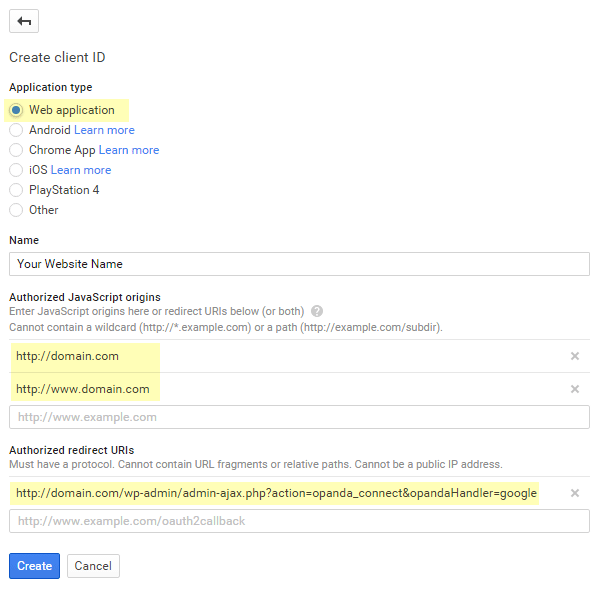Choose the Other application type
605x590 pixels.
click(x=16, y=210)
